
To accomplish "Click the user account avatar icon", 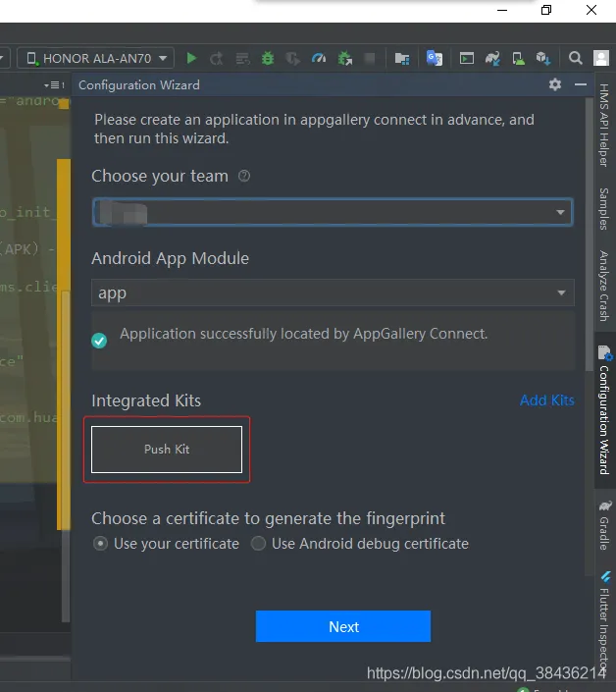I will pyautogui.click(x=601, y=58).
